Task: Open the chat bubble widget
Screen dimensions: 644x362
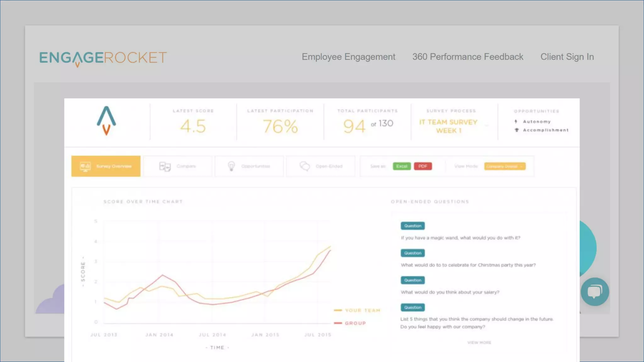Action: point(595,292)
